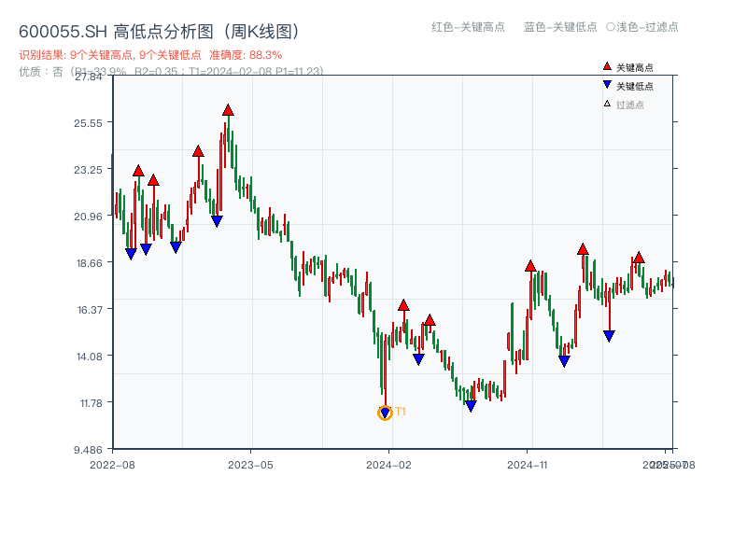747x560 pixels.
Task: Click the 11.78 y-axis label
Action: click(91, 404)
